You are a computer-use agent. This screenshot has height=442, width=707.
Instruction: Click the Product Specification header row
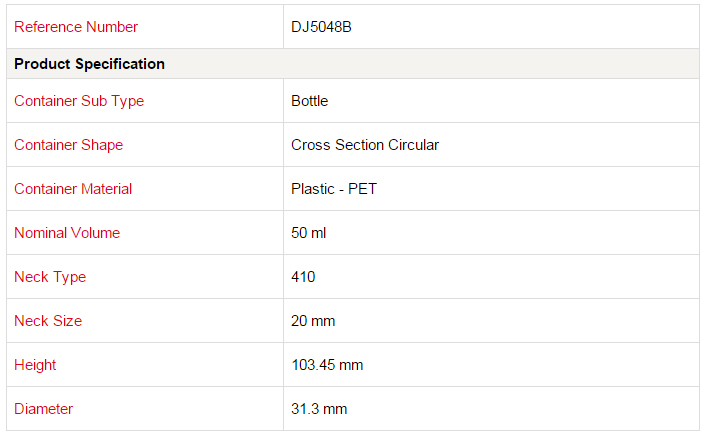click(x=353, y=64)
